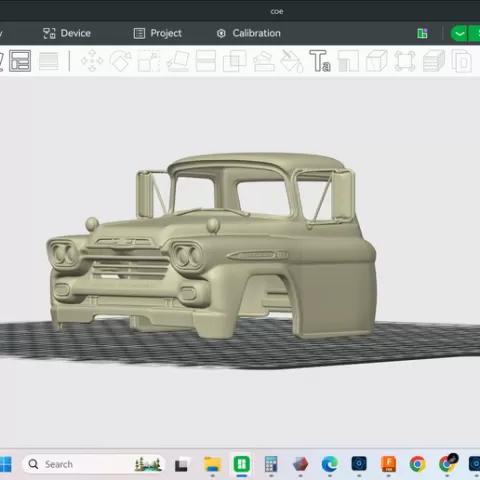The height and width of the screenshot is (480, 480).
Task: Open the Mesh Boolean tool
Action: (x=234, y=61)
